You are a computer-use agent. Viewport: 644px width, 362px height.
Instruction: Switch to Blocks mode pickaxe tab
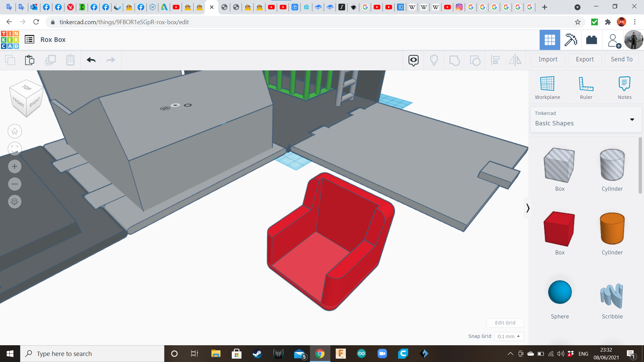571,40
